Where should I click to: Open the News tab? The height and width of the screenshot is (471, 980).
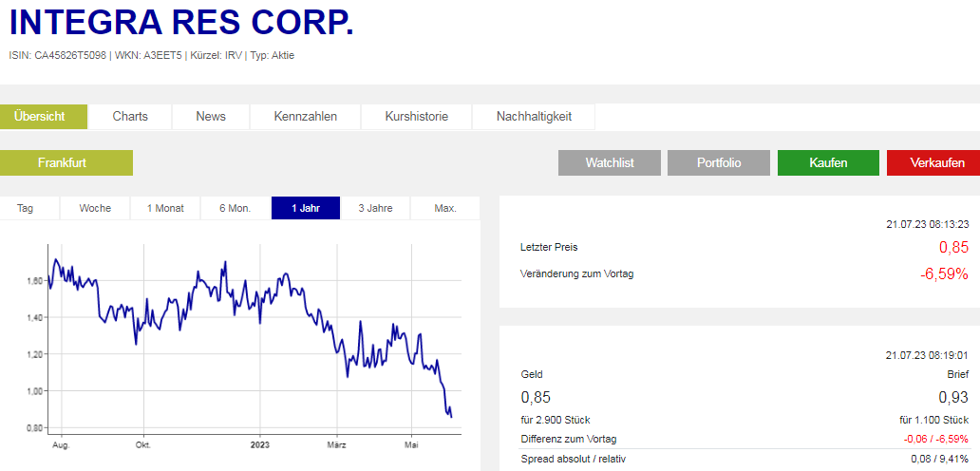pyautogui.click(x=211, y=117)
